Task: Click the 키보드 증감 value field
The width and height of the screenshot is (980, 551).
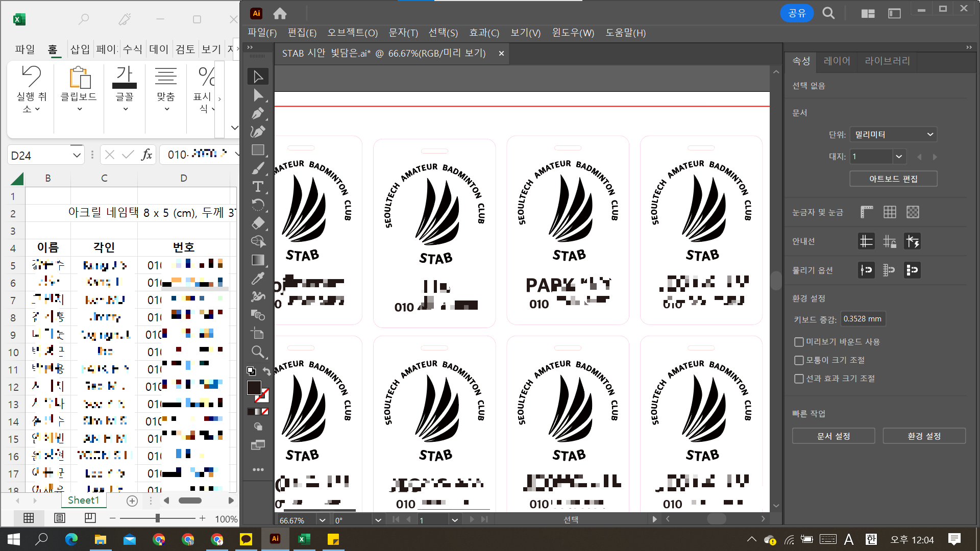Action: (863, 319)
